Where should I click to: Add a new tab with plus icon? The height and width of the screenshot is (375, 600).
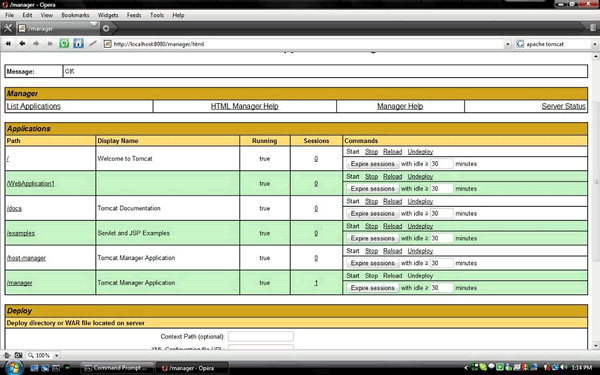point(106,28)
